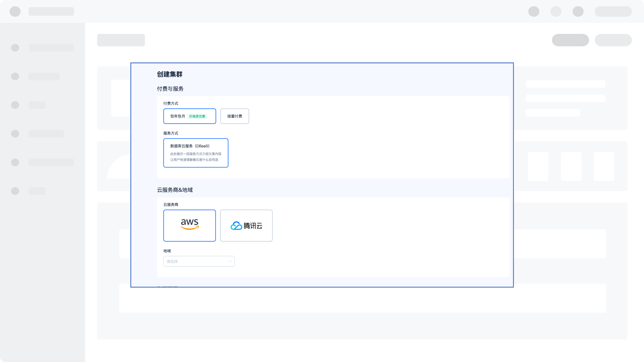
Task: Click the bottom sidebar navigation icon
Action: (x=15, y=191)
